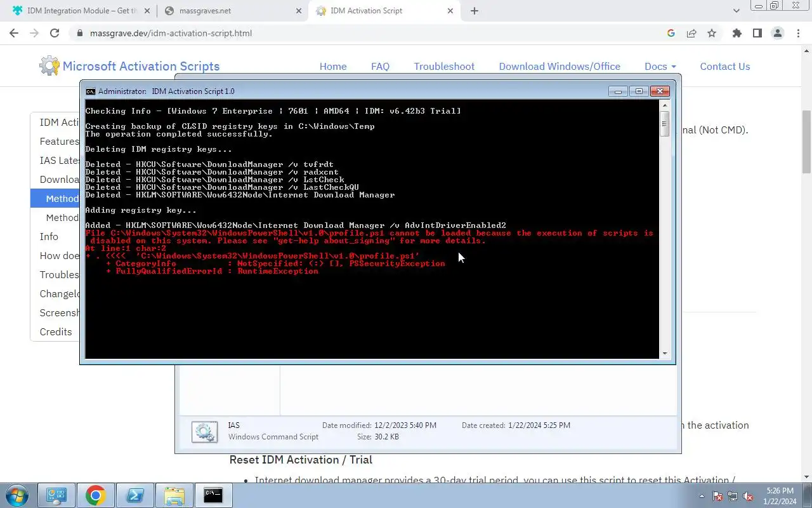The height and width of the screenshot is (508, 812).
Task: Open the Download Windows/Office link
Action: tap(560, 66)
